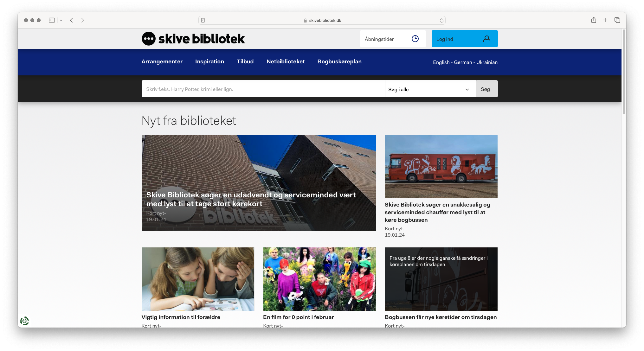The width and height of the screenshot is (644, 351).
Task: Open 'Bogbussen får nye køretider om tirsdagen'
Action: point(441,317)
